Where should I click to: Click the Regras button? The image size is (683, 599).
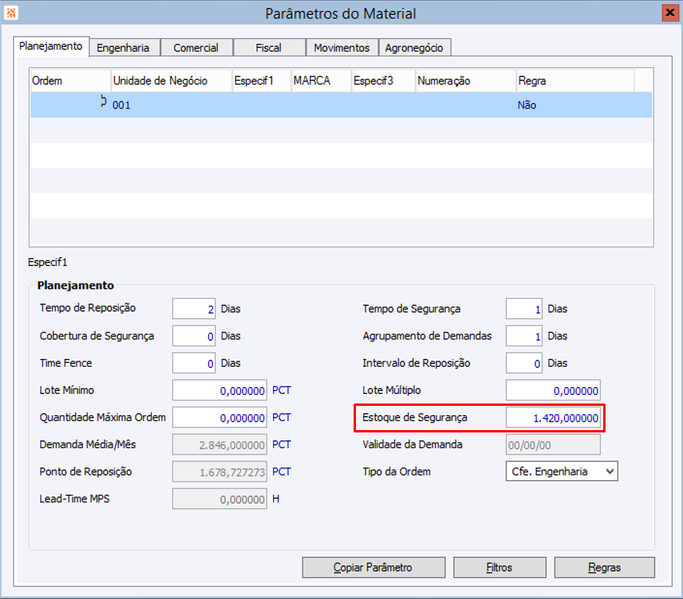click(605, 567)
